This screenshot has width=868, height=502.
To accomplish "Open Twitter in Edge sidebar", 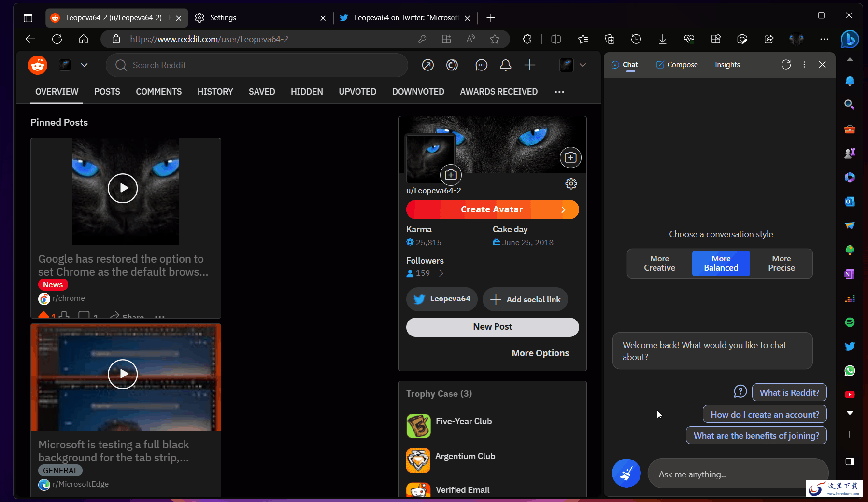I will point(850,346).
